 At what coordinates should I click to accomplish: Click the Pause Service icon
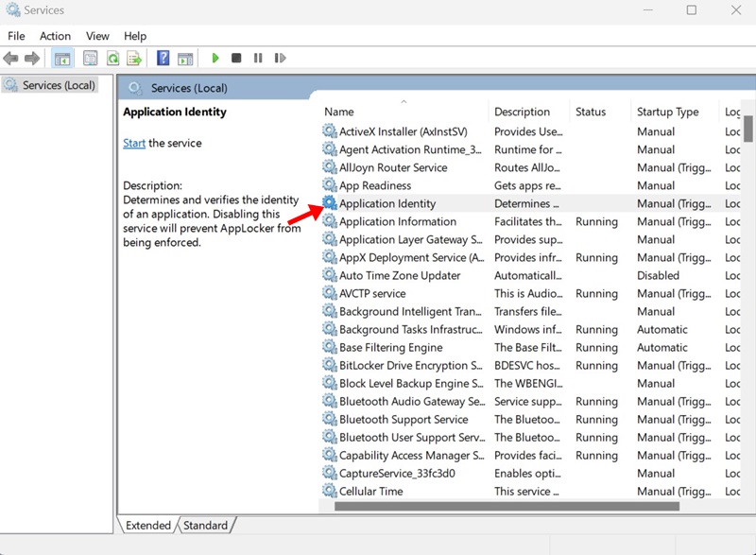pos(258,58)
